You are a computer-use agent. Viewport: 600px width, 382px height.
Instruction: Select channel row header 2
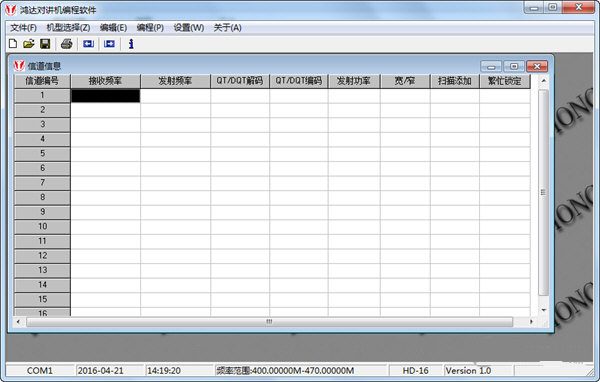point(42,110)
